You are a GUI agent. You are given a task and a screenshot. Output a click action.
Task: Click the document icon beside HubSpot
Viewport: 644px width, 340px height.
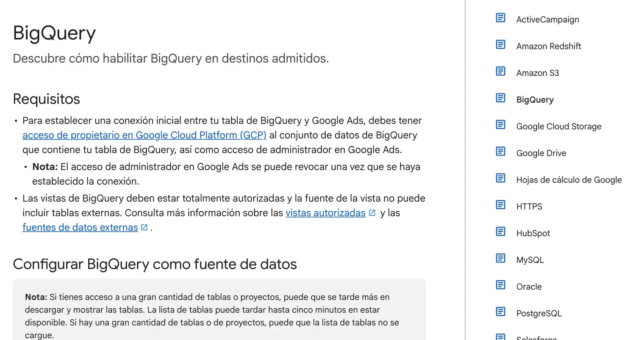click(500, 231)
